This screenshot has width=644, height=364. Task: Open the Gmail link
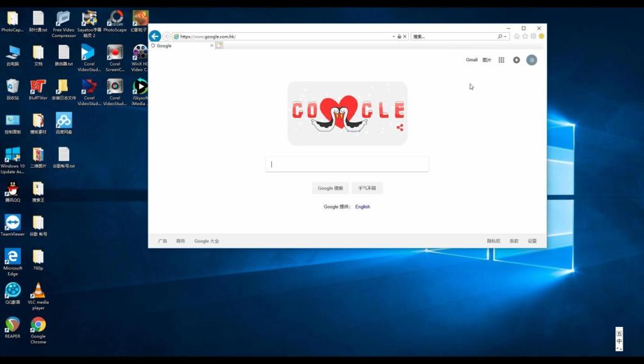pos(471,60)
